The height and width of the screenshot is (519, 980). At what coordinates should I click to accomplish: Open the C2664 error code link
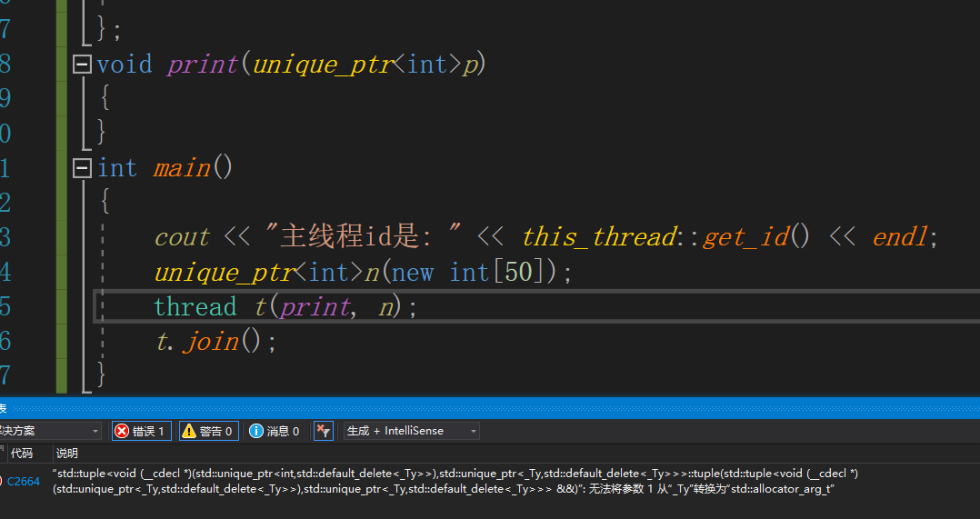[24, 481]
